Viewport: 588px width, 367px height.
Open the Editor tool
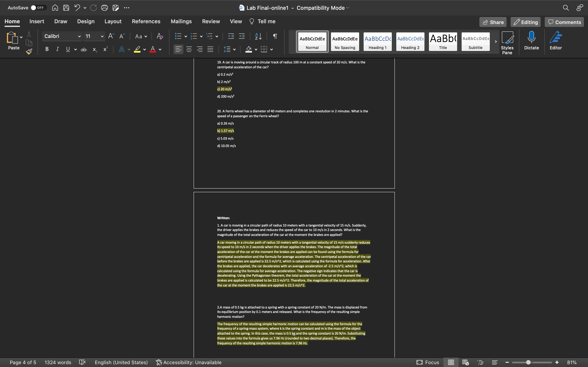(556, 41)
